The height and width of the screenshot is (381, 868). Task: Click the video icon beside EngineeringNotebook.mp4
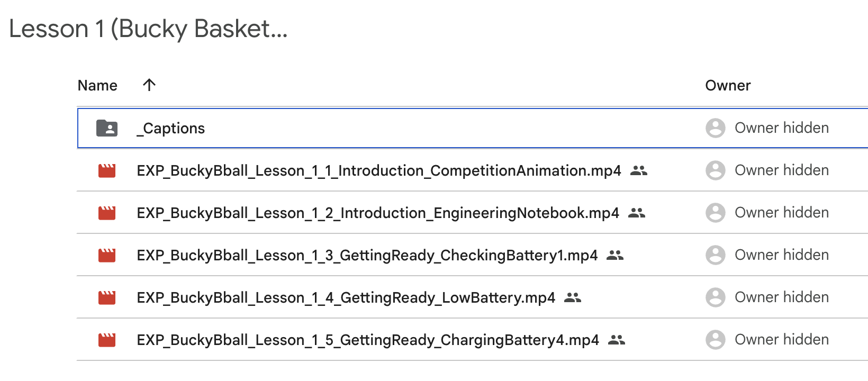pyautogui.click(x=107, y=213)
